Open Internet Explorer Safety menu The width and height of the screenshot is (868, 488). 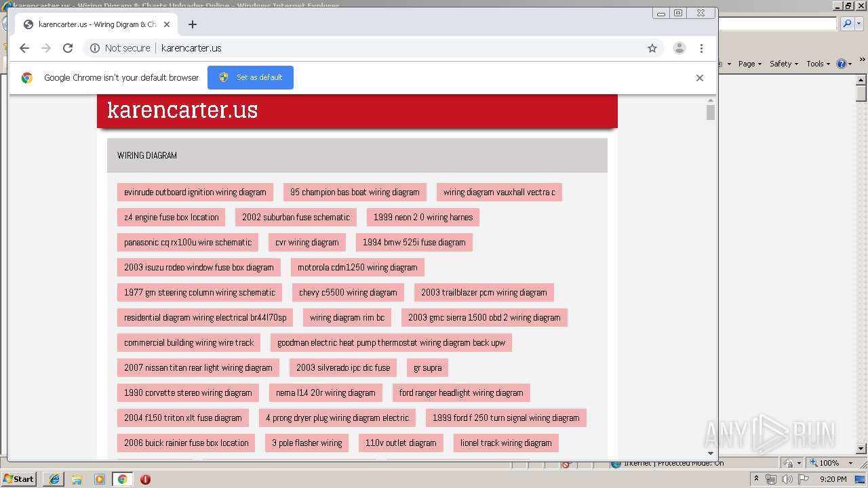tap(784, 64)
